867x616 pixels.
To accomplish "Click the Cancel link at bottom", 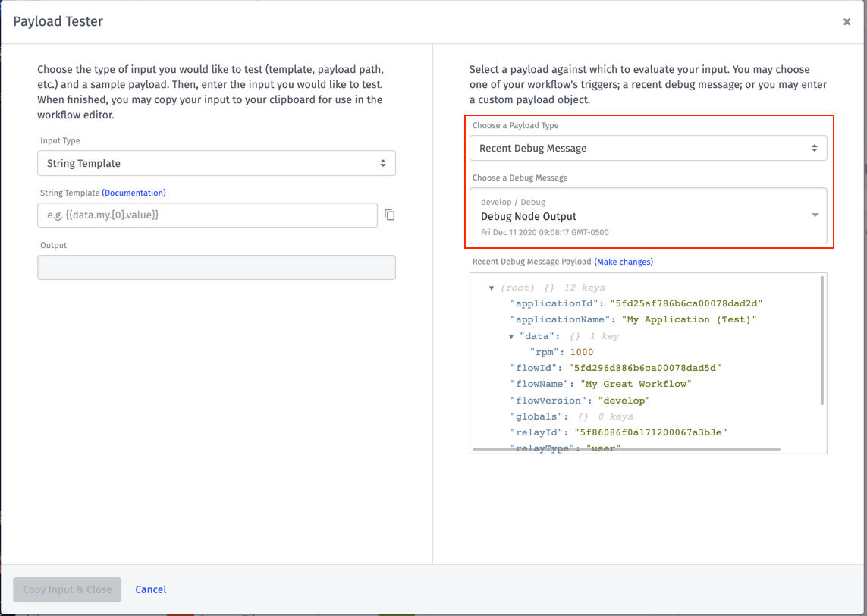I will (150, 589).
